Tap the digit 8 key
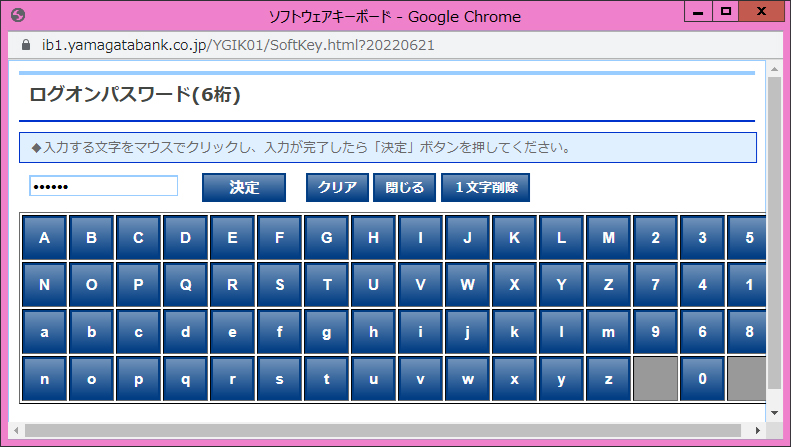The height and width of the screenshot is (447, 791). point(747,331)
